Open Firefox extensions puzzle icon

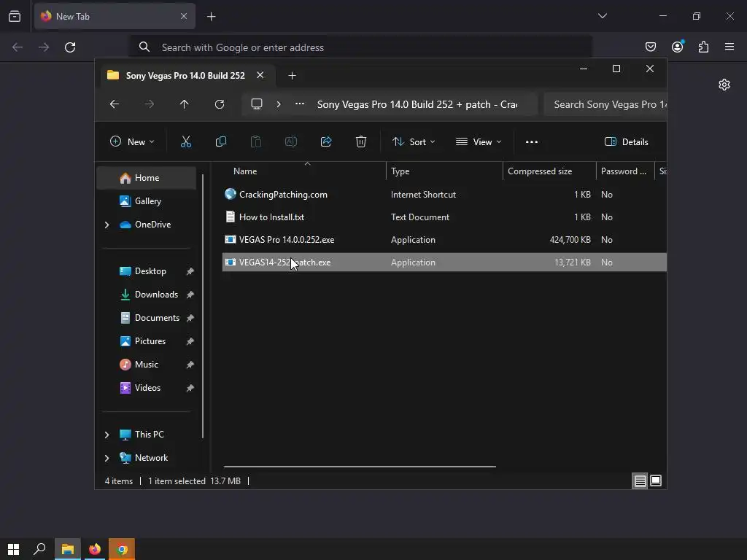tap(704, 47)
